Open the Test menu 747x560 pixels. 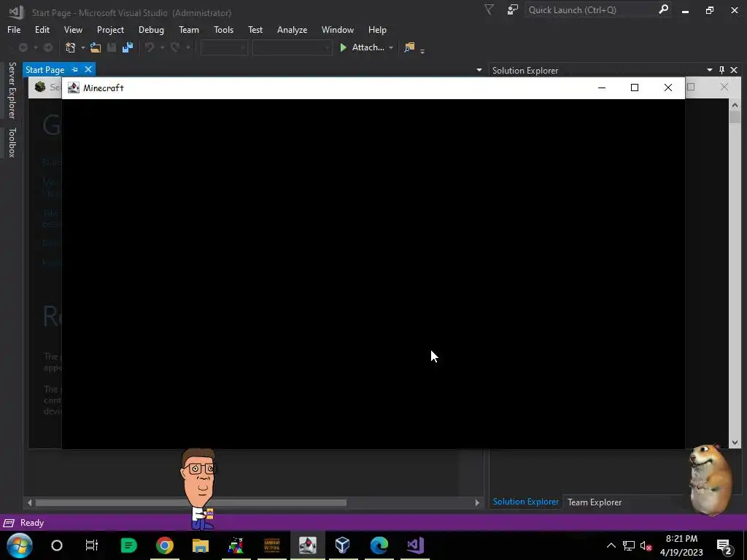pyautogui.click(x=255, y=29)
